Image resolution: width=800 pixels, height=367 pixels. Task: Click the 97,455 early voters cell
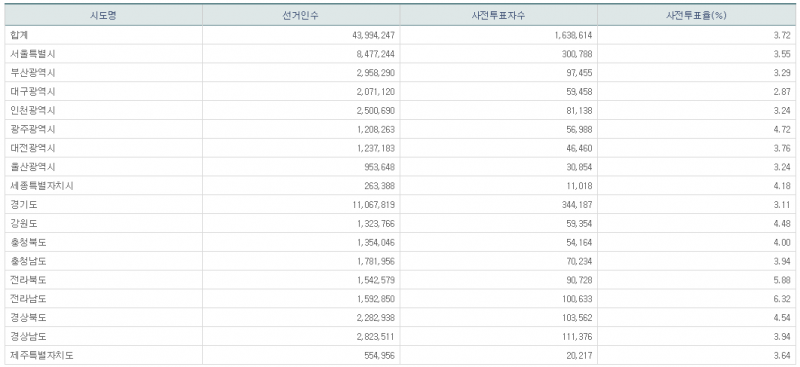(580, 73)
